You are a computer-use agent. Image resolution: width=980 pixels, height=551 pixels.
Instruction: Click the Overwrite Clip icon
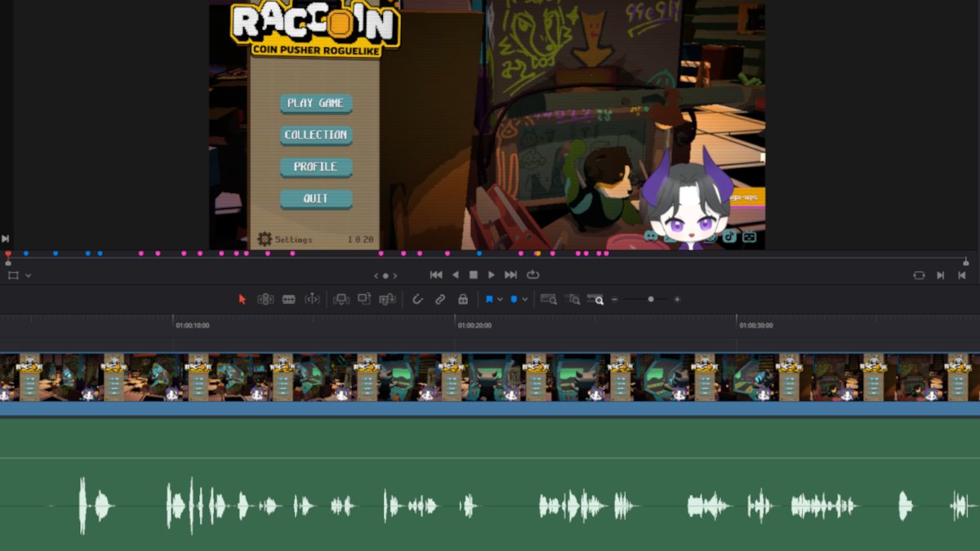tap(364, 300)
